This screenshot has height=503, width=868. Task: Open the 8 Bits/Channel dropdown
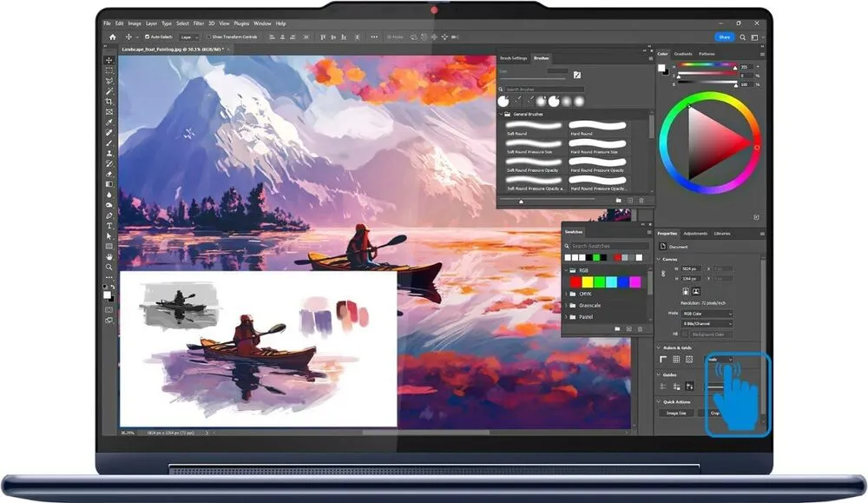click(707, 323)
